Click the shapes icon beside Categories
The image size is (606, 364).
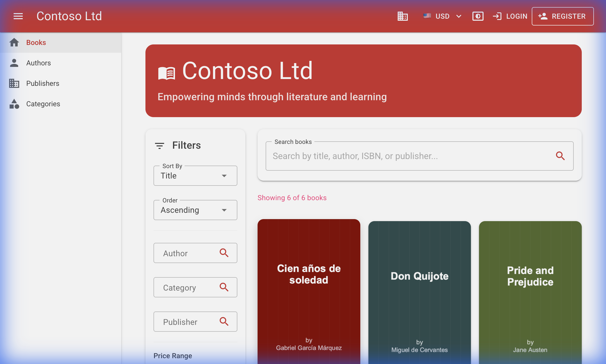[14, 104]
